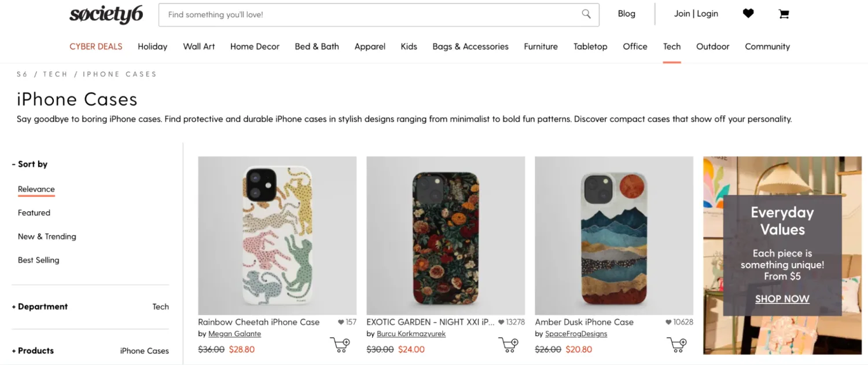Screen dimensions: 868x365
Task: Expand the Department filter
Action: [x=41, y=306]
